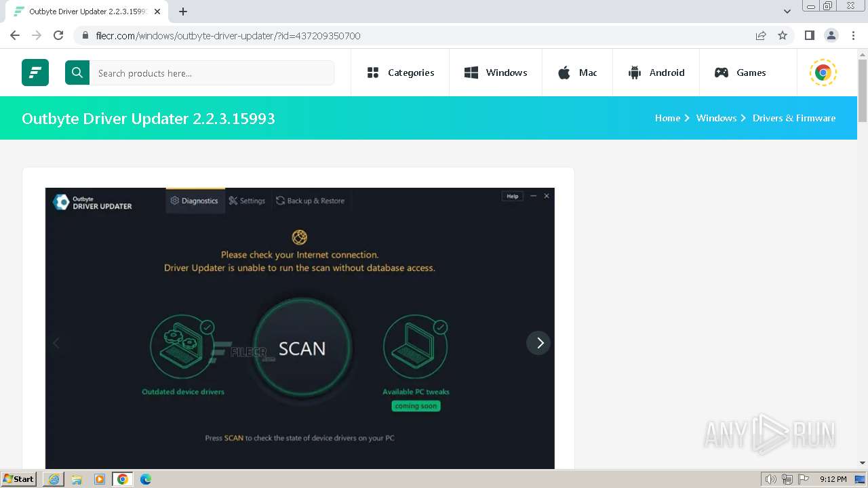Go forward in browser history

37,35
